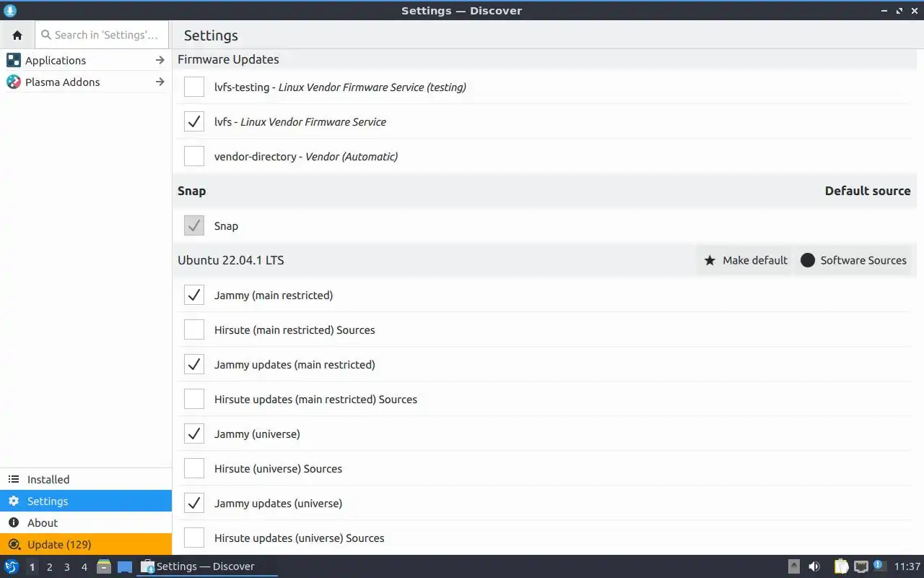Click the home icon button
Viewport: 924px width, 578px height.
coord(17,35)
